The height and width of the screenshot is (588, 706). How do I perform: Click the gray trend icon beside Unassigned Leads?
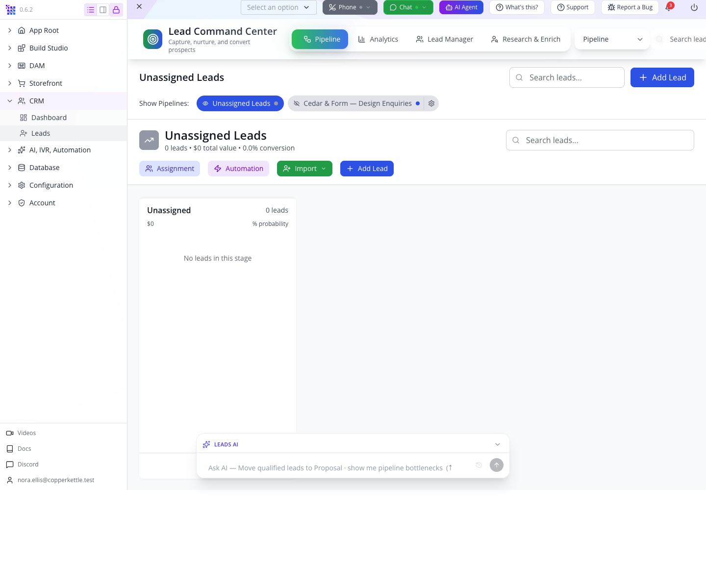coord(149,140)
